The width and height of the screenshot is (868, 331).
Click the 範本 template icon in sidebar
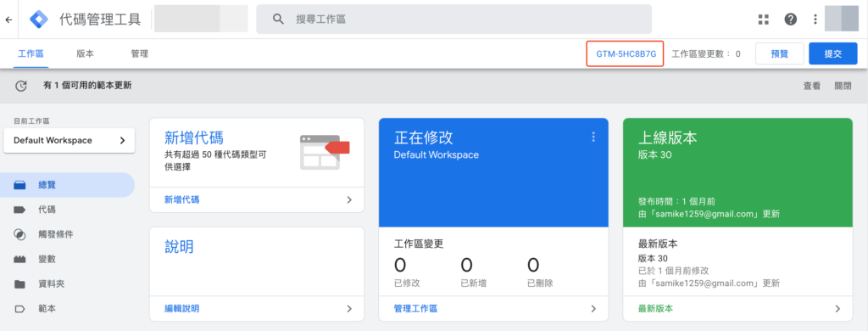pyautogui.click(x=20, y=308)
